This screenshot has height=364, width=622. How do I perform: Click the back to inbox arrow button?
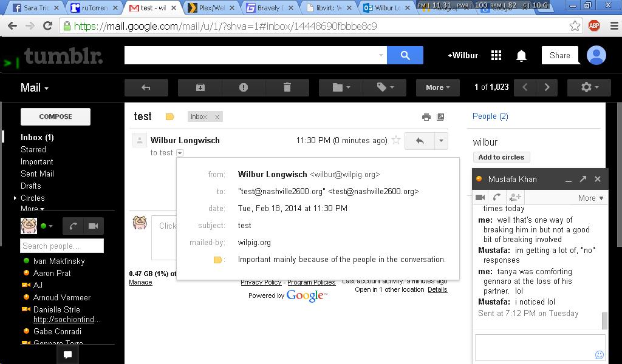pyautogui.click(x=146, y=87)
